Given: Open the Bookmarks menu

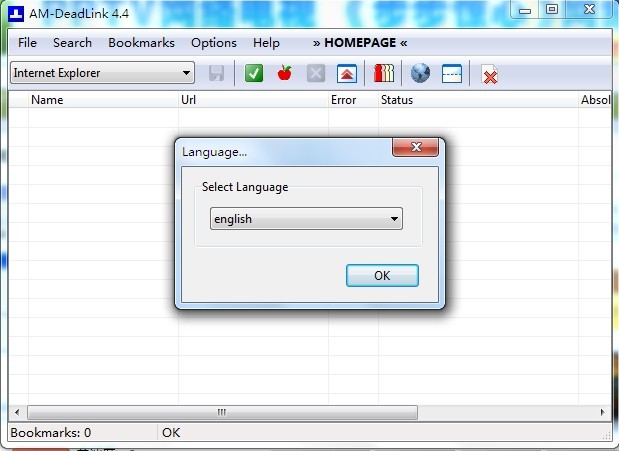Looking at the screenshot, I should [141, 43].
